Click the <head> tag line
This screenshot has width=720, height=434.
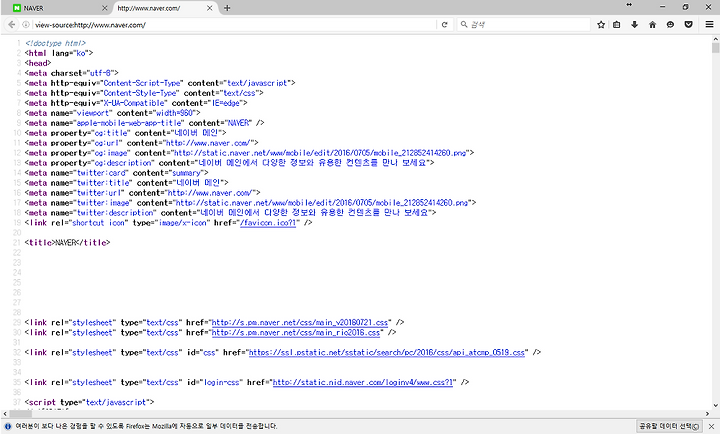(38, 63)
